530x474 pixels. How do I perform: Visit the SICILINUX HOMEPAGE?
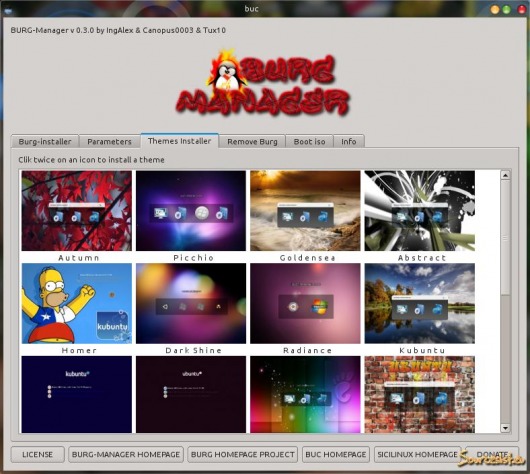pos(417,454)
